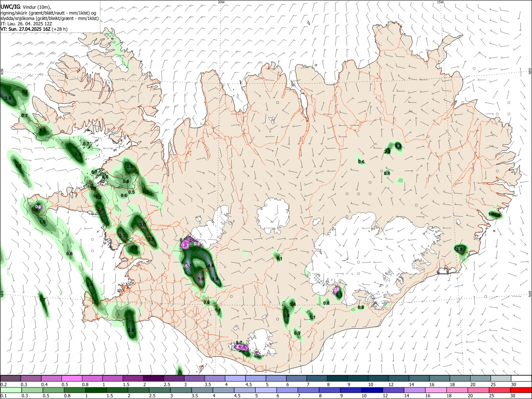The image size is (532, 399).
Task: Select the '1.2' value in the northwest corner
Action: click(x=25, y=92)
